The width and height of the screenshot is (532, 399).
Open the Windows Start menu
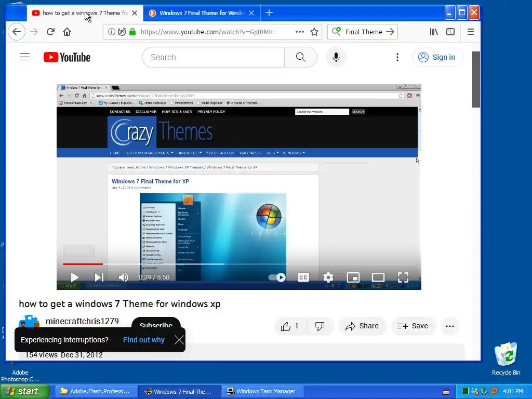pyautogui.click(x=25, y=392)
